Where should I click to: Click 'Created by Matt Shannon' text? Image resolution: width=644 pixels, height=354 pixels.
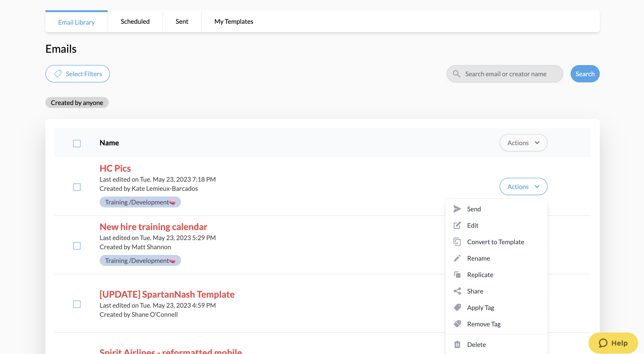pyautogui.click(x=135, y=247)
